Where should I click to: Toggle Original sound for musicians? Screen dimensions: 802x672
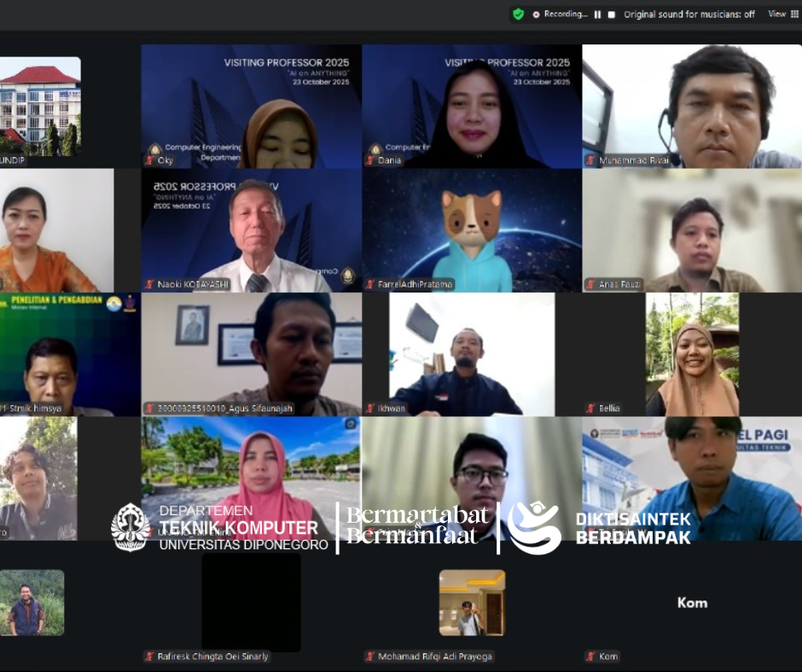tap(689, 14)
